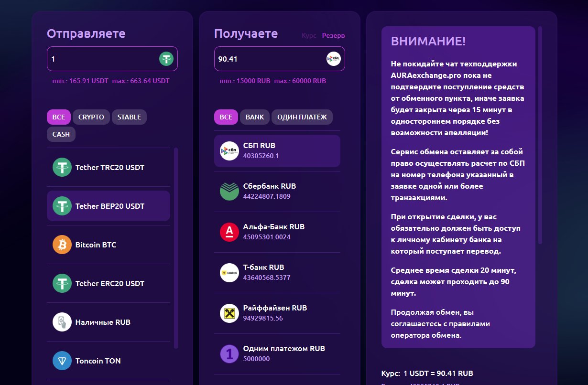Switch to the Резерв tab
The width and height of the screenshot is (588, 385).
pos(333,35)
